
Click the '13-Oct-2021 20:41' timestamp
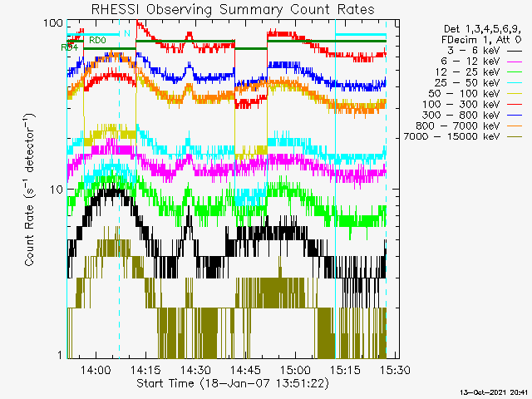click(494, 392)
